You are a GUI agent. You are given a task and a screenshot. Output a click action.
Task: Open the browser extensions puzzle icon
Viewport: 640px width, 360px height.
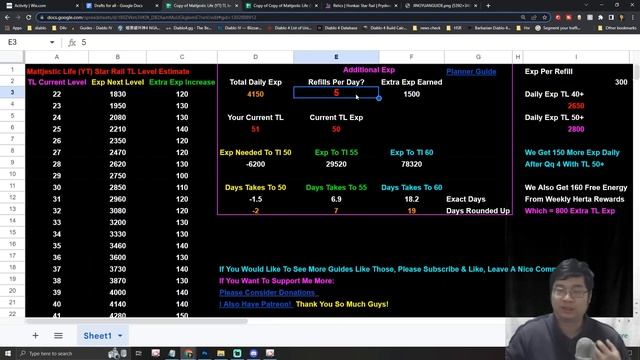click(x=600, y=18)
